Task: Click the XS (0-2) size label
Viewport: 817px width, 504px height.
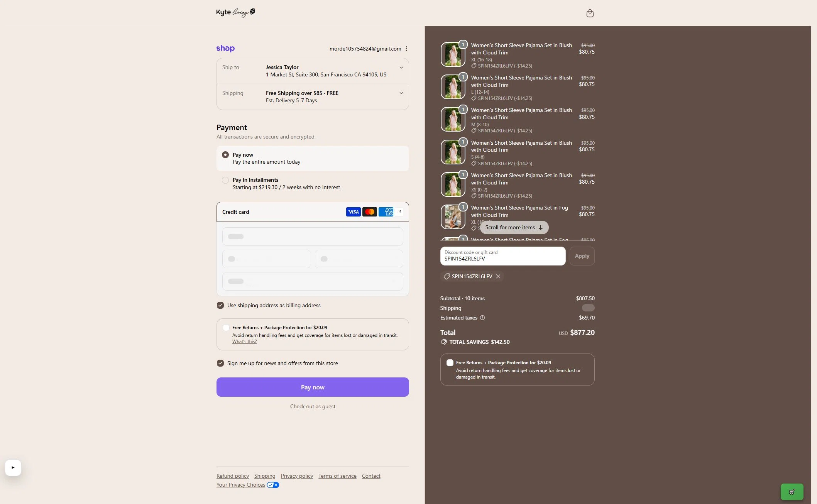Action: (479, 190)
